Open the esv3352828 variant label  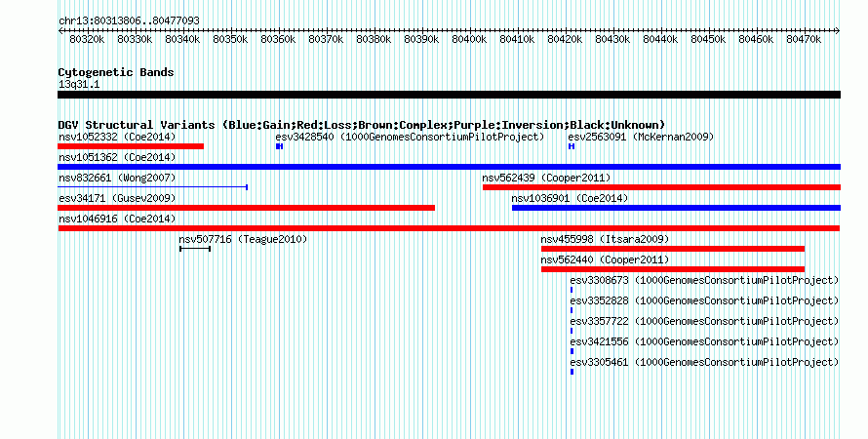tap(704, 300)
